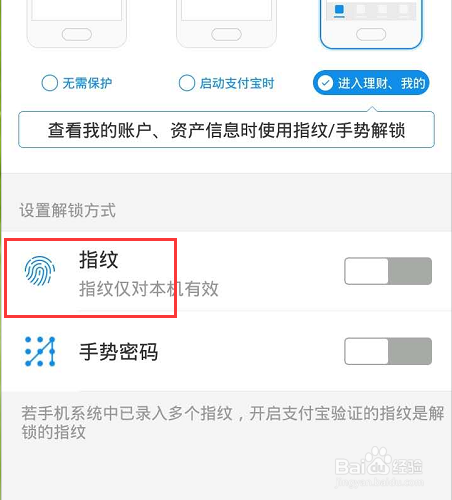
Task: Click the checkmark icon in 进入理财、我的
Action: (325, 83)
